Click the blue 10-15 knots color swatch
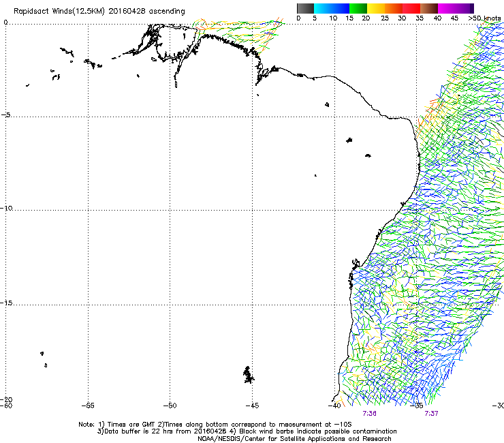This screenshot has width=504, height=443. pos(341,8)
